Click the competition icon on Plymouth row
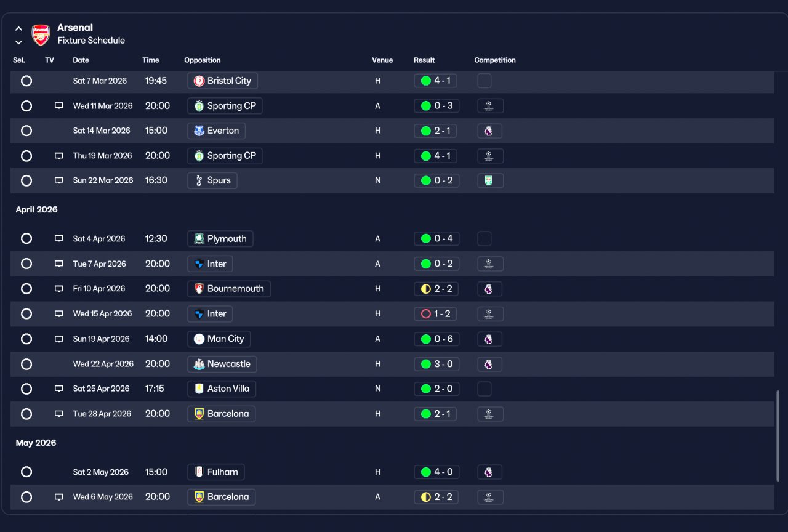The width and height of the screenshot is (788, 532). click(484, 239)
